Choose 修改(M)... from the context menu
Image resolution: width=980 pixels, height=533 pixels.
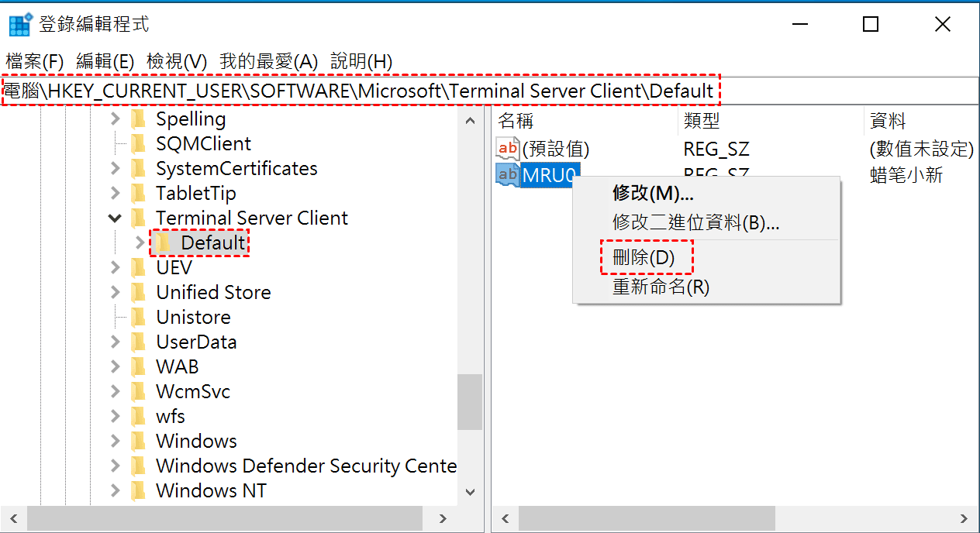pyautogui.click(x=653, y=193)
